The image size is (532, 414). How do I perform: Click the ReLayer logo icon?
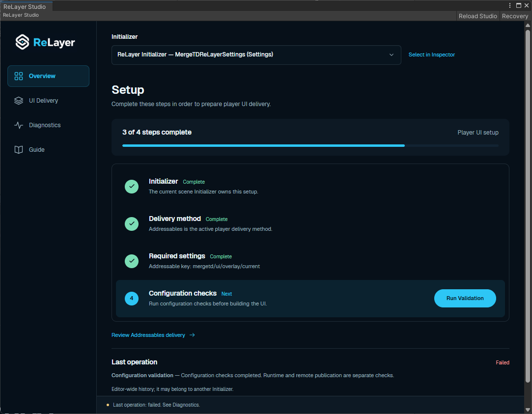[x=23, y=42]
